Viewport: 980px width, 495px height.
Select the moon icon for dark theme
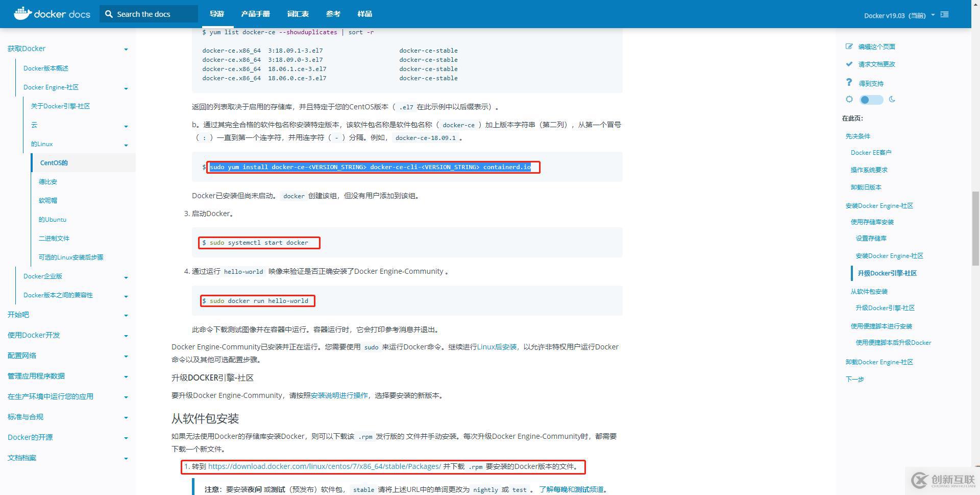coord(892,99)
